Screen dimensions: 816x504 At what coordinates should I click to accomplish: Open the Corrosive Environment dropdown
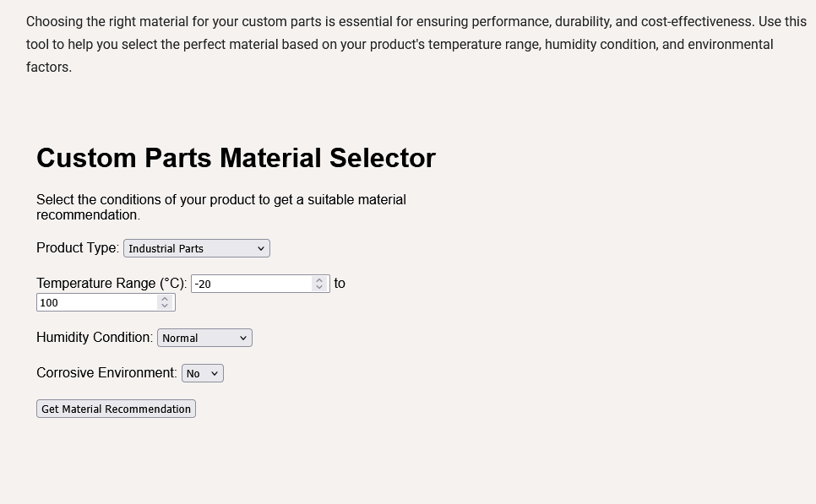[203, 373]
